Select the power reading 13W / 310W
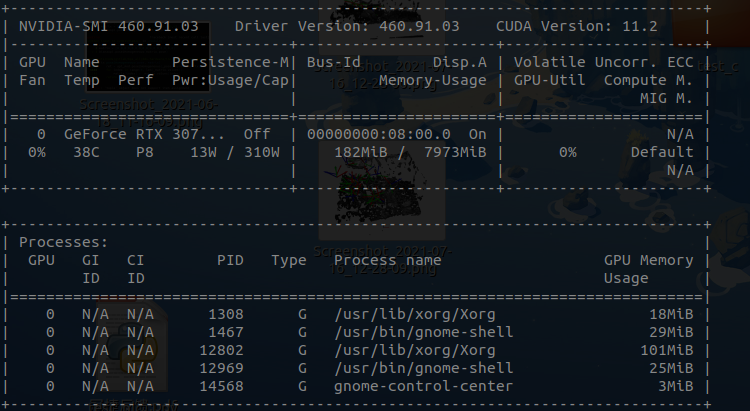Viewport: 750px width, 411px height. point(235,153)
